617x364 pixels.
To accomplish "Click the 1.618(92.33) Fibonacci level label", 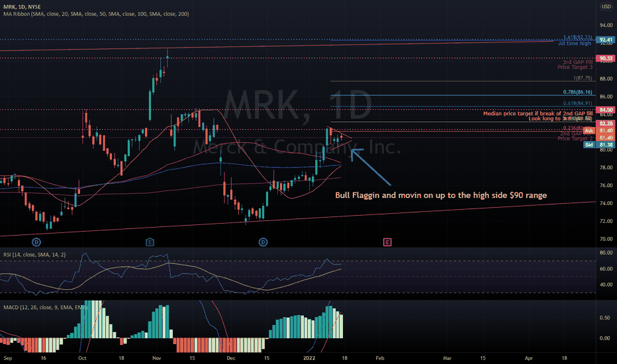I will (x=577, y=37).
